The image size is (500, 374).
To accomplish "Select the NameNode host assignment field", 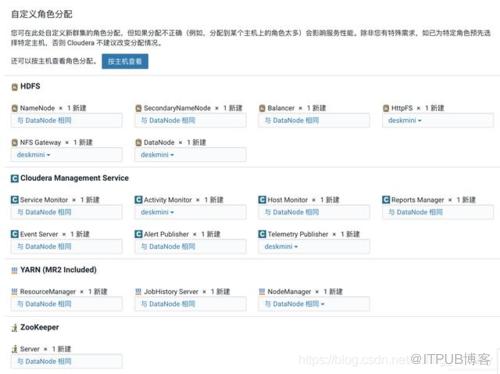I will [66, 120].
